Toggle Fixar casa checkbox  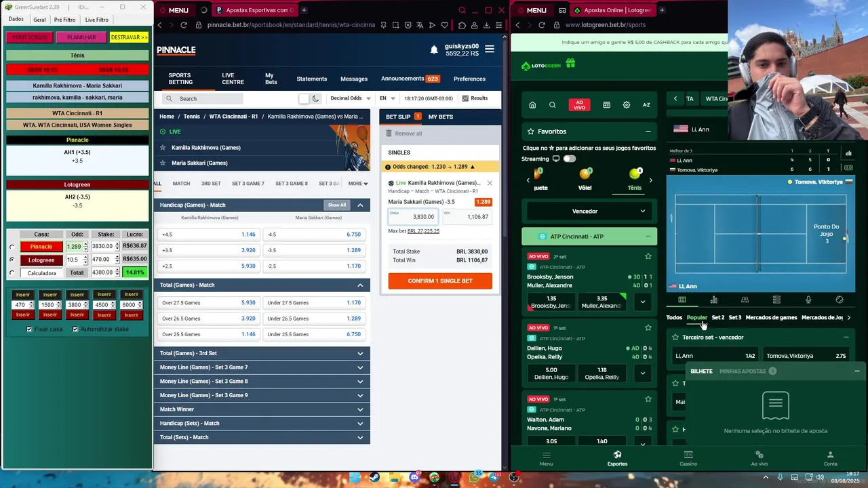29,329
